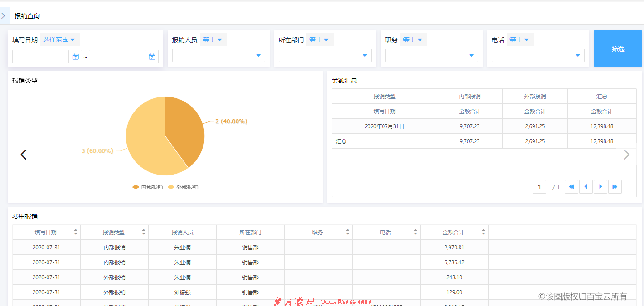The image size is (644, 306).
Task: Sort table by 报销类型 column
Action: (x=144, y=232)
